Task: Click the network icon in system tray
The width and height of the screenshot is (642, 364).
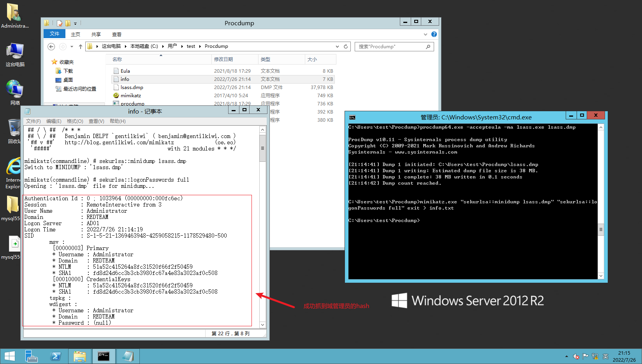Action: (595, 356)
